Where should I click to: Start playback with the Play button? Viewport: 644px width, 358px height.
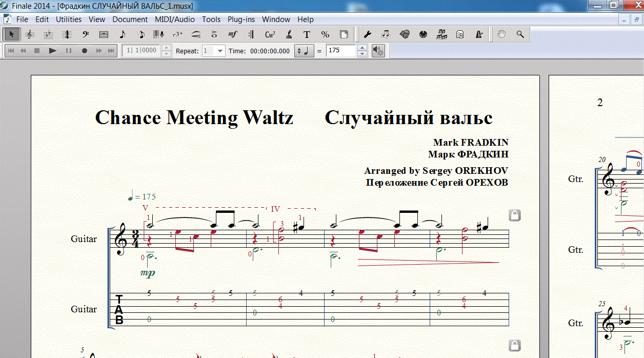[x=52, y=51]
